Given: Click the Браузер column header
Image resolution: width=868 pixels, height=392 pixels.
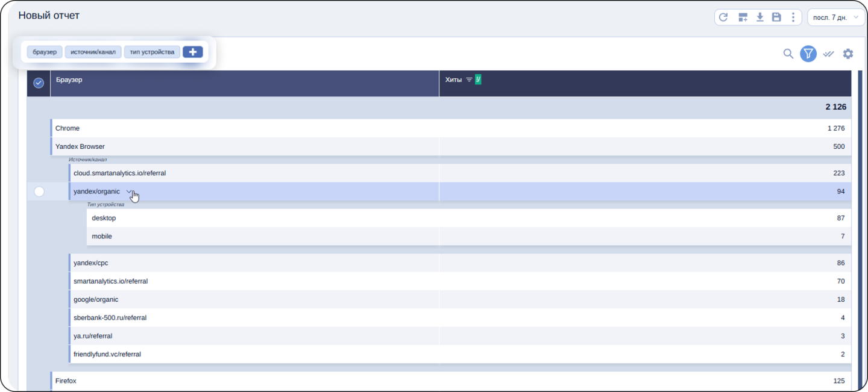Looking at the screenshot, I should coord(245,83).
